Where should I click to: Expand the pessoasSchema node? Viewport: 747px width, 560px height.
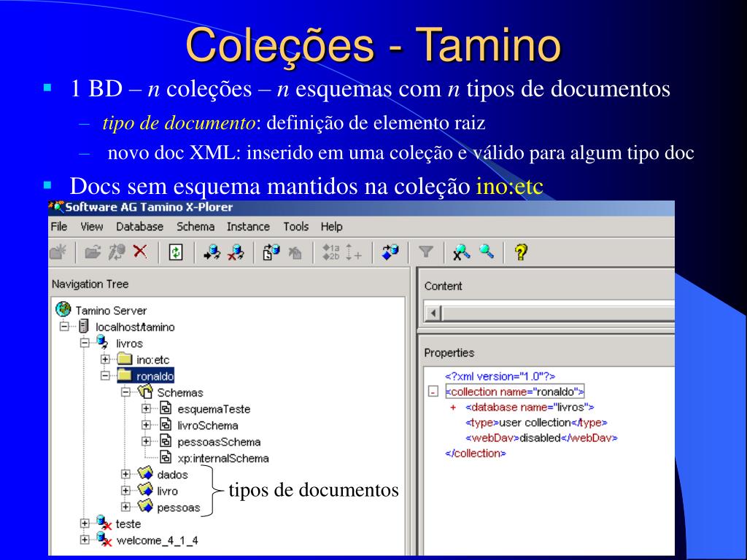tap(146, 441)
